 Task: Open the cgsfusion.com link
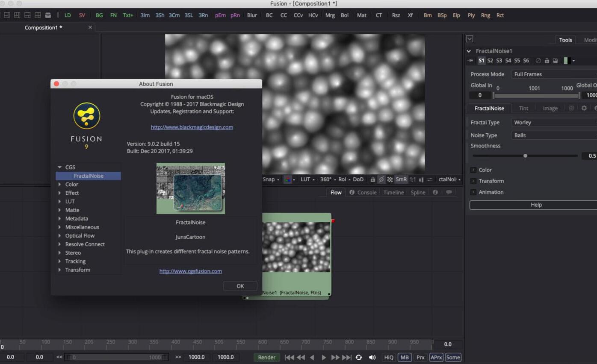[x=191, y=271]
